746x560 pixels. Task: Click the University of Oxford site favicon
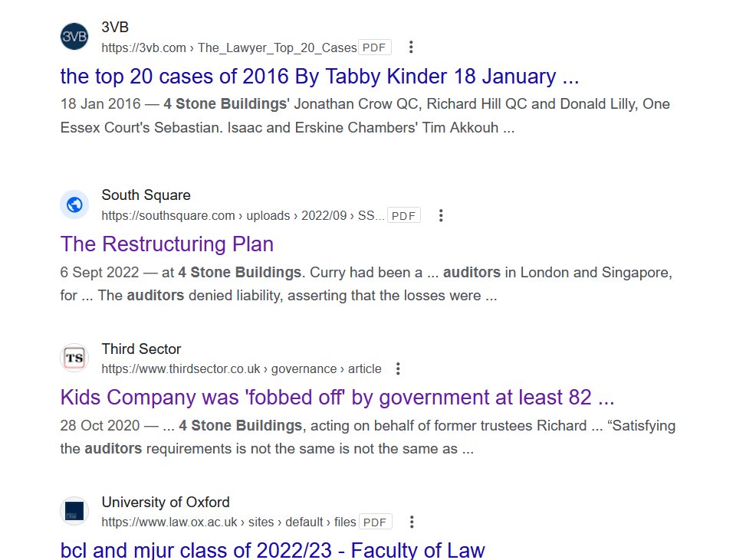coord(74,511)
